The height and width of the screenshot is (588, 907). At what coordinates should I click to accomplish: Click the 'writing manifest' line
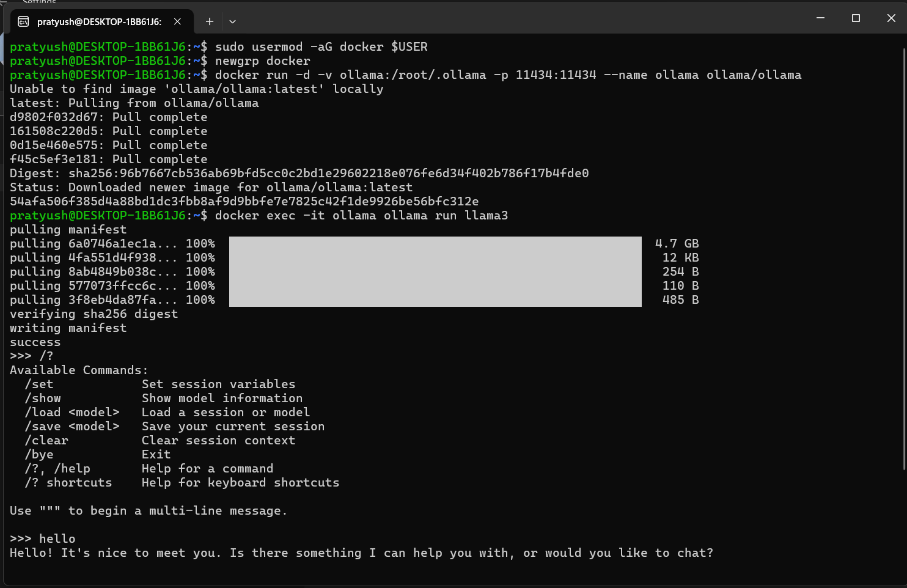[68, 328]
